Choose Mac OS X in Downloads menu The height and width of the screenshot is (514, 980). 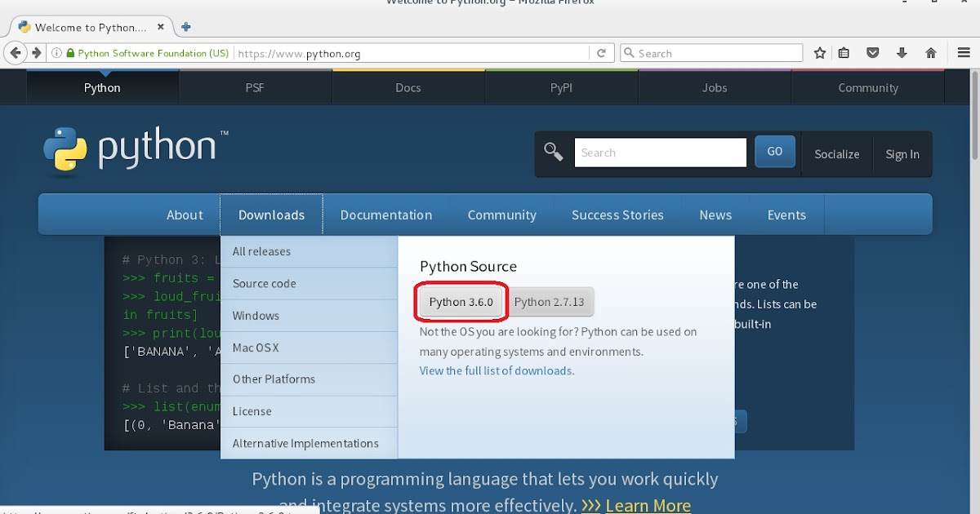(x=309, y=348)
